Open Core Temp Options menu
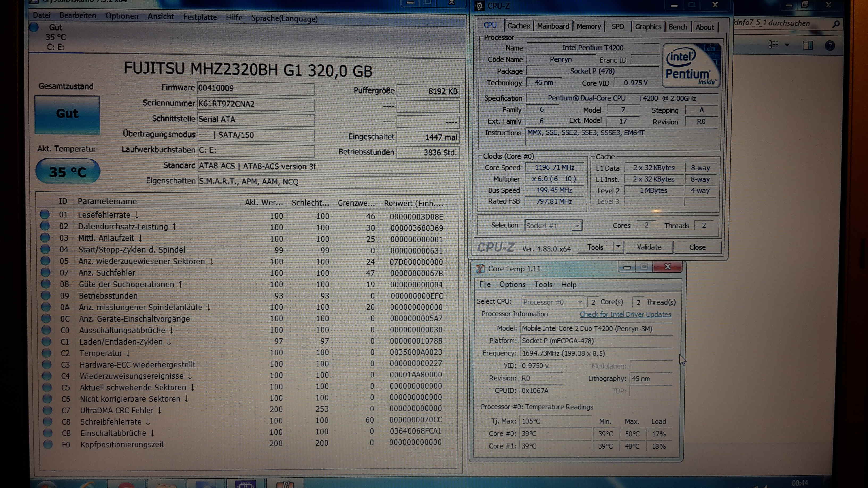This screenshot has width=868, height=488. coord(512,285)
